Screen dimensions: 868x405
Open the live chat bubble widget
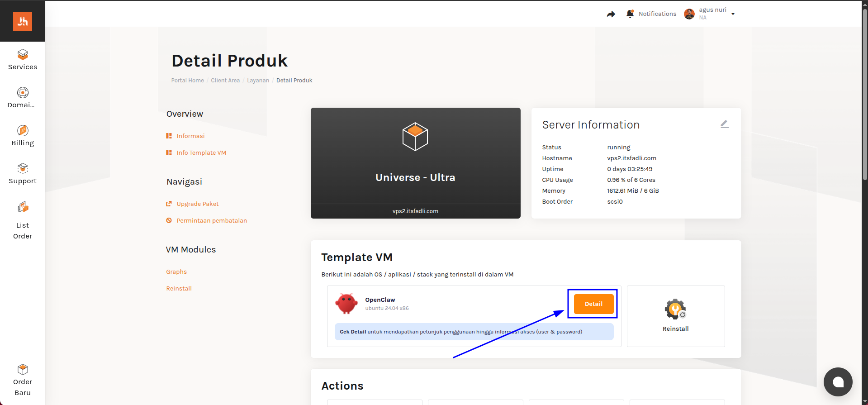pos(838,382)
